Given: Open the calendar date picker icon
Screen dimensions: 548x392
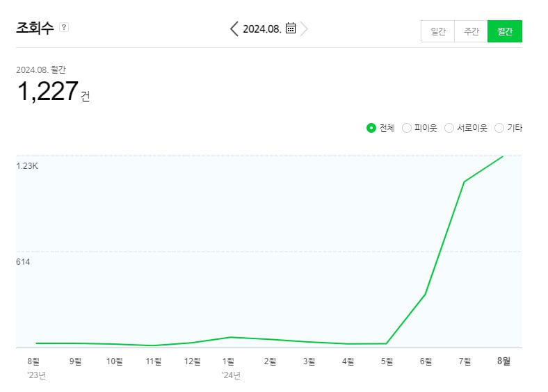Looking at the screenshot, I should point(291,28).
